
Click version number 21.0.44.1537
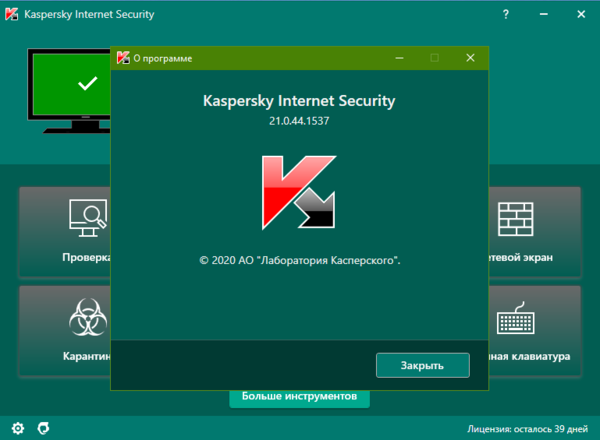[299, 121]
